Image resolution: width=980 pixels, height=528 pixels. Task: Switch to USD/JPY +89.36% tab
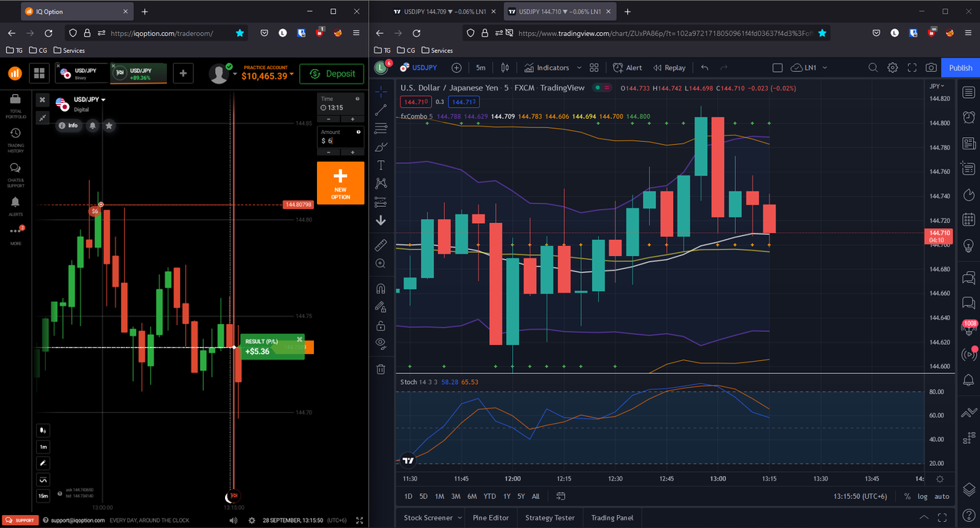click(139, 74)
